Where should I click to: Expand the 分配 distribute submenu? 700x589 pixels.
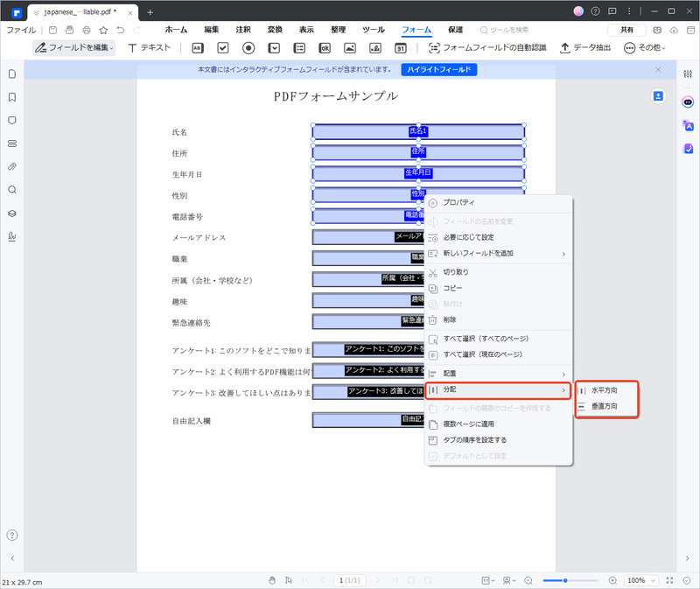[498, 389]
